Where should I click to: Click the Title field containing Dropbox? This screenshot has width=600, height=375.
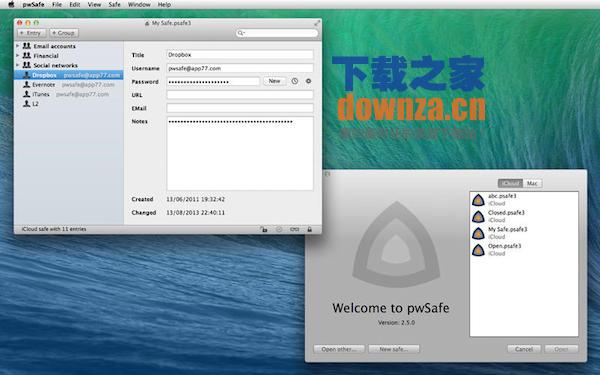point(240,55)
